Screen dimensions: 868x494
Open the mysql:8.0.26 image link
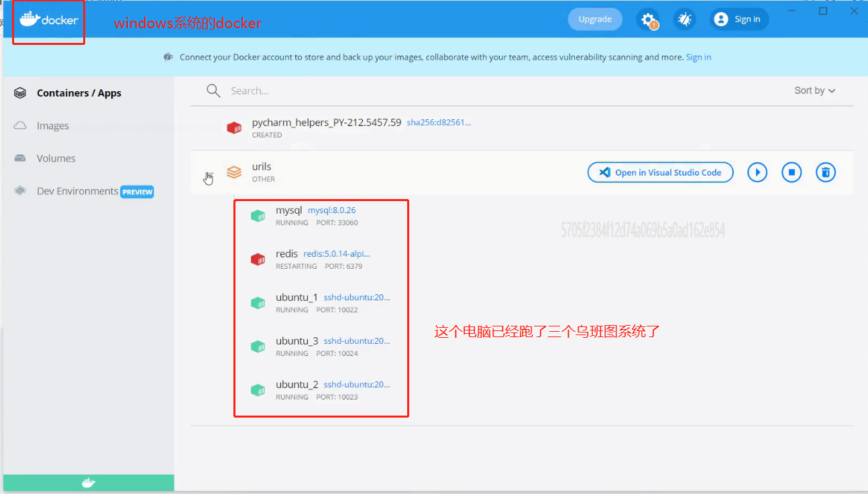pyautogui.click(x=331, y=210)
